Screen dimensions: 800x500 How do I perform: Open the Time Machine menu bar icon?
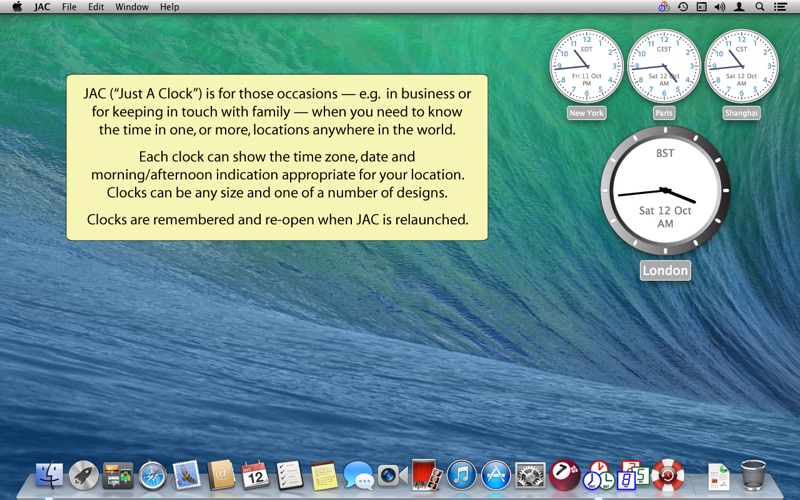[682, 7]
